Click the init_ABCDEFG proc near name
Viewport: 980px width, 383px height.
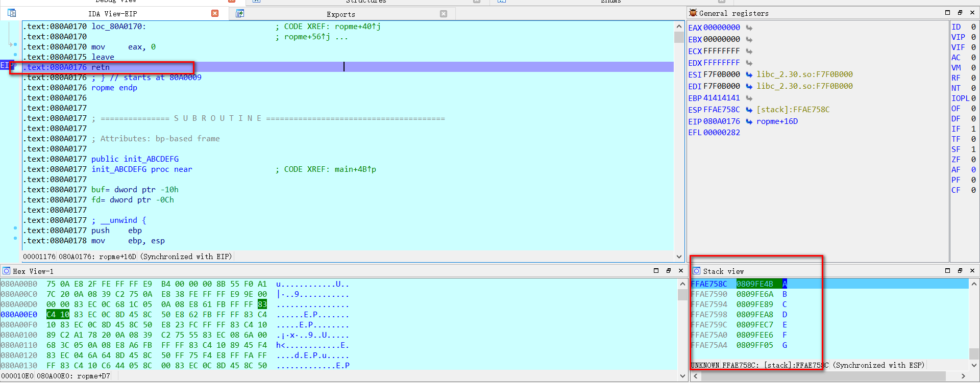tap(142, 169)
